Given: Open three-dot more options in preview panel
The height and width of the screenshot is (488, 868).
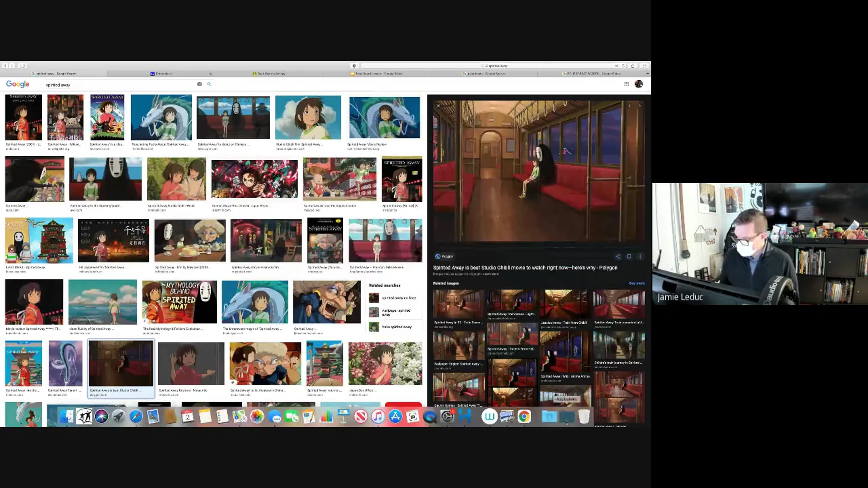Looking at the screenshot, I should tap(640, 256).
